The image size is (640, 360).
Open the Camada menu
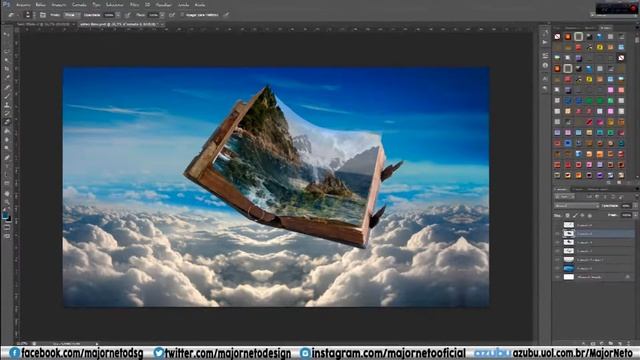pos(79,5)
